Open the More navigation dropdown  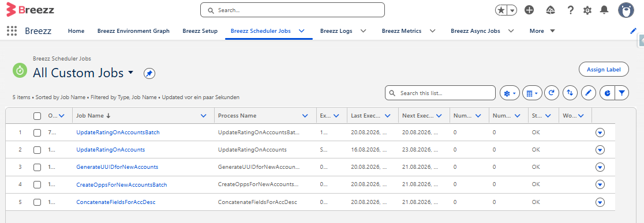[x=542, y=31]
